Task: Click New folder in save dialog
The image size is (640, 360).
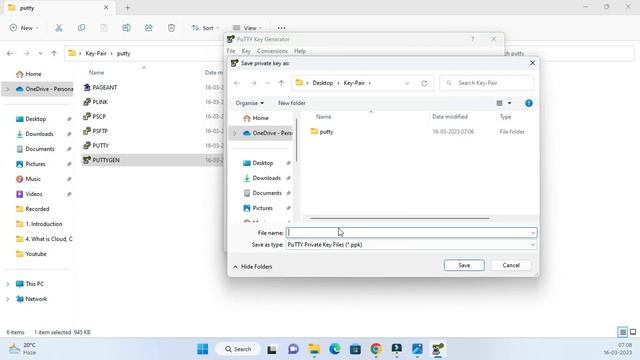Action: 291,103
